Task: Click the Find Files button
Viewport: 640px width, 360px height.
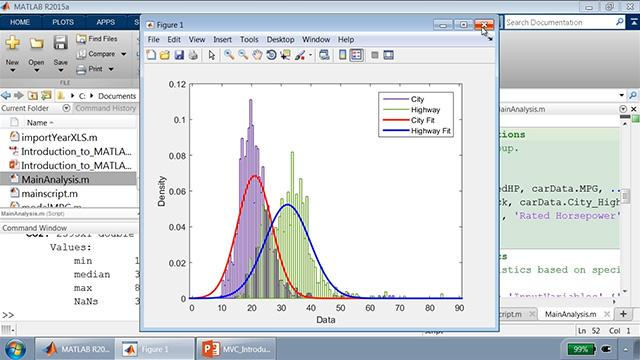Action: coord(97,39)
